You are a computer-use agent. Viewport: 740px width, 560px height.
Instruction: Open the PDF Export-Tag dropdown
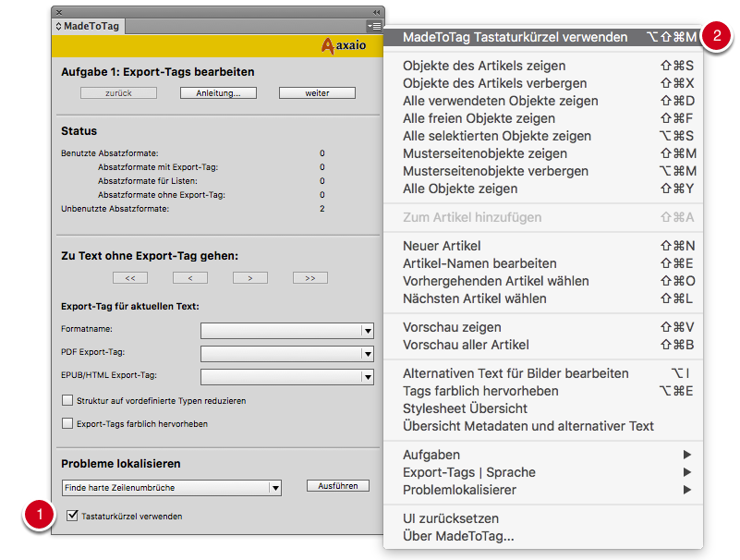[287, 354]
